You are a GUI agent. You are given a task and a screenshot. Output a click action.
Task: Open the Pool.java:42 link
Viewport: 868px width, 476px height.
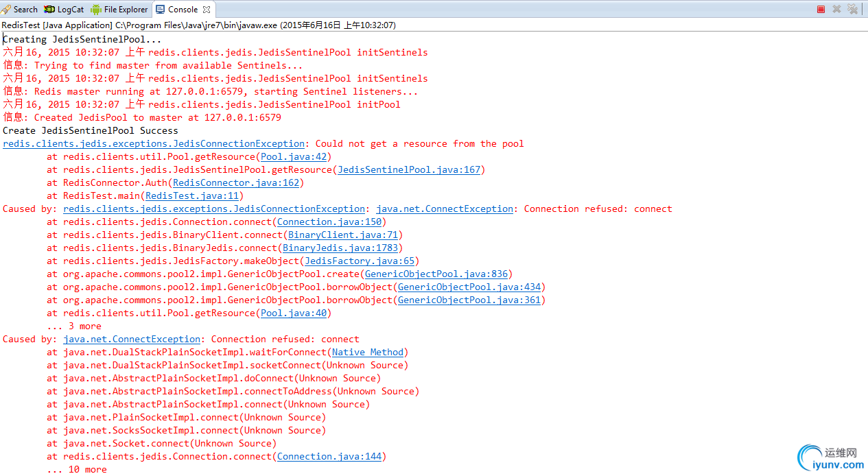(x=293, y=156)
